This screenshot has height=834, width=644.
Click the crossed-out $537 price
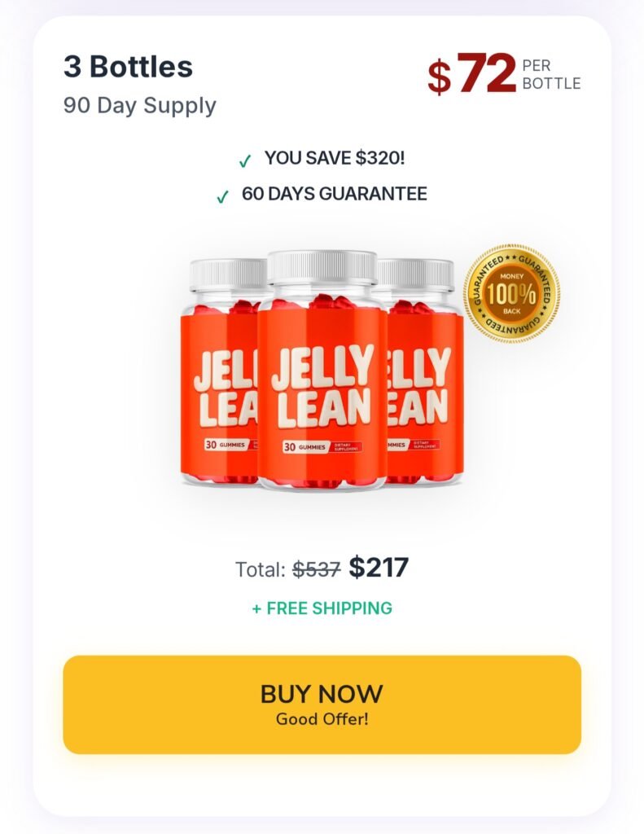(316, 569)
